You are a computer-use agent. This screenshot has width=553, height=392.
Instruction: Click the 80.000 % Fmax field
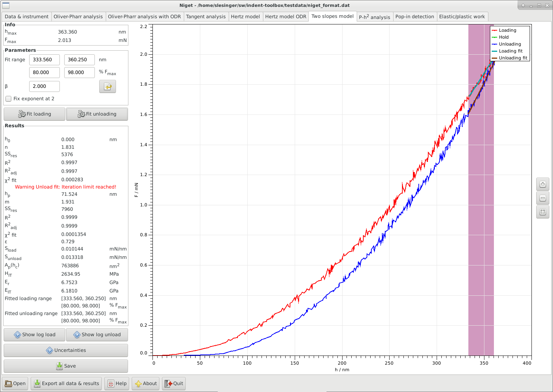[x=45, y=73]
